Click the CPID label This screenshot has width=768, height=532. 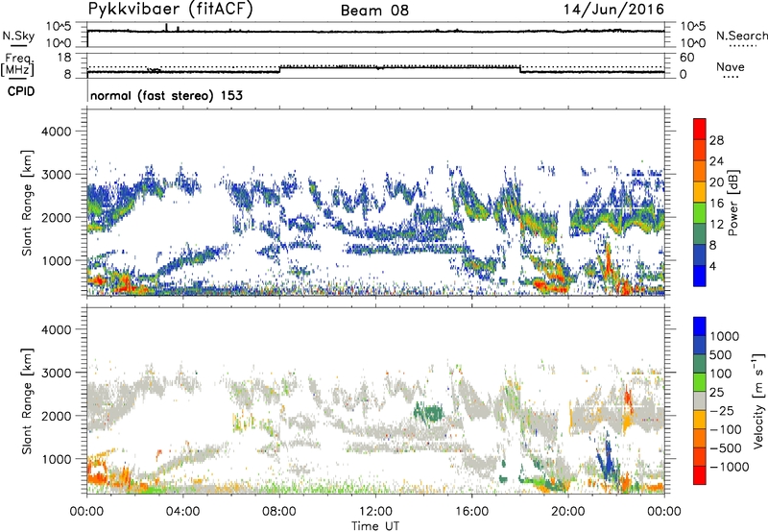click(x=21, y=91)
